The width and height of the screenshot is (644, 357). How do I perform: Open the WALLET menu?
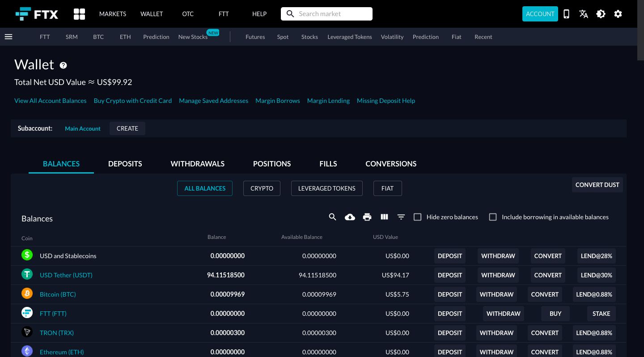(152, 14)
